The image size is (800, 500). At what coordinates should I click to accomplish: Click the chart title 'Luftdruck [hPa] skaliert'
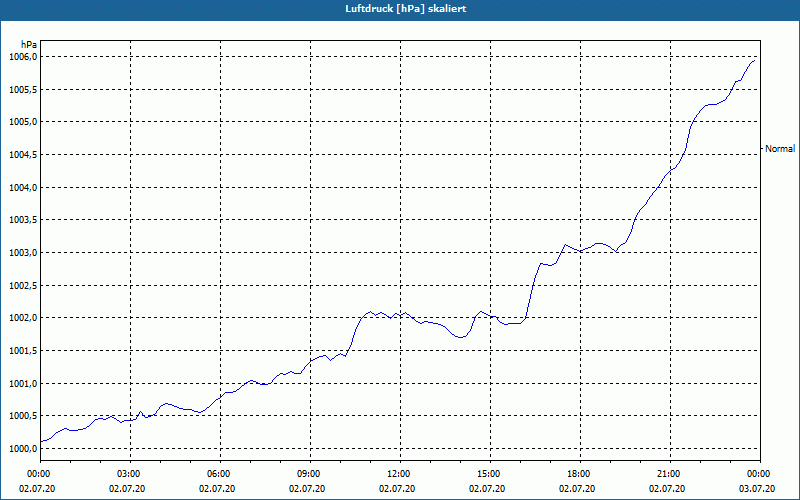point(406,9)
